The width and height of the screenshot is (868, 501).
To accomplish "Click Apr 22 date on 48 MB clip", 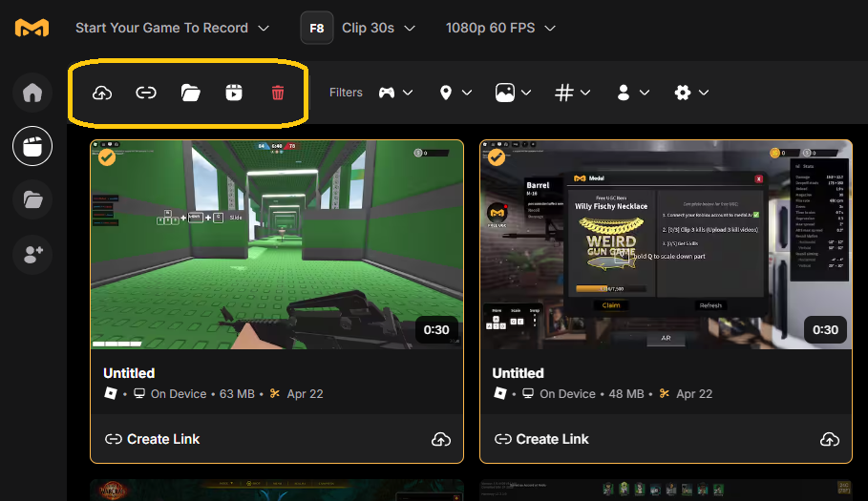I will click(x=694, y=394).
